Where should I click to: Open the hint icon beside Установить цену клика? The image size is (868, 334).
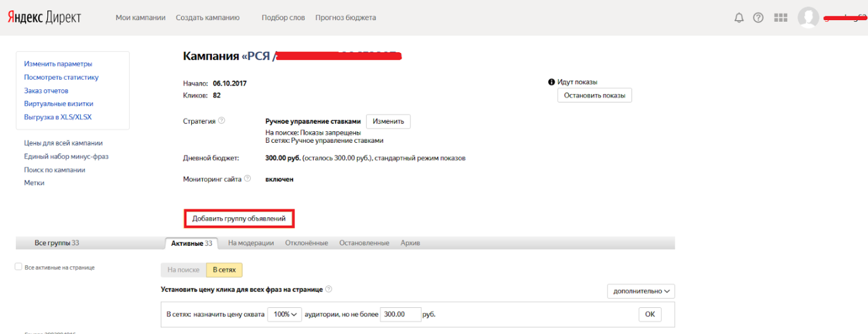tap(328, 290)
